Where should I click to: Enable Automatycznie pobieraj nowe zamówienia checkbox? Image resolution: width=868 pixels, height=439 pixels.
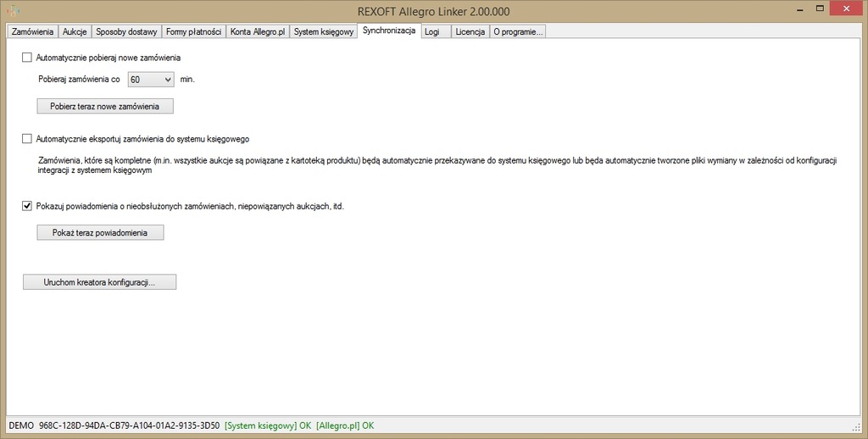point(26,57)
